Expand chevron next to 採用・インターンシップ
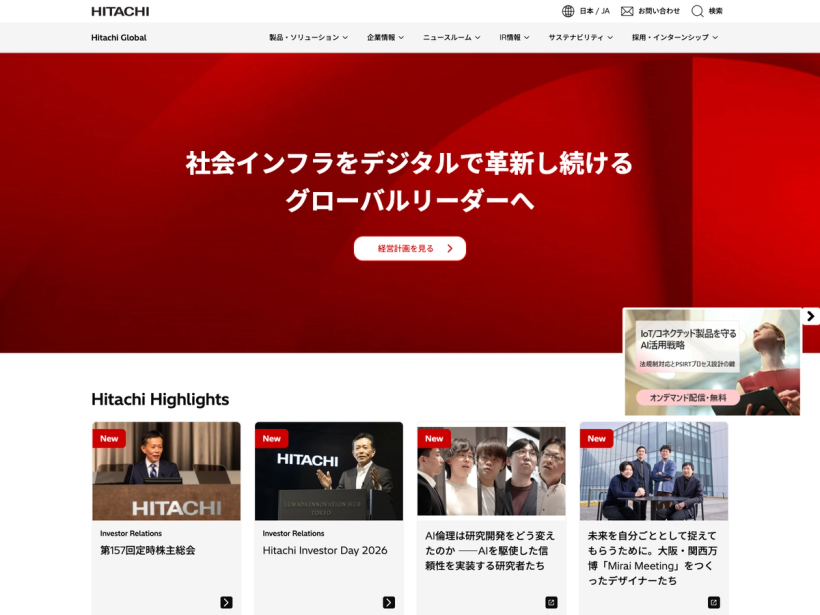 (715, 38)
